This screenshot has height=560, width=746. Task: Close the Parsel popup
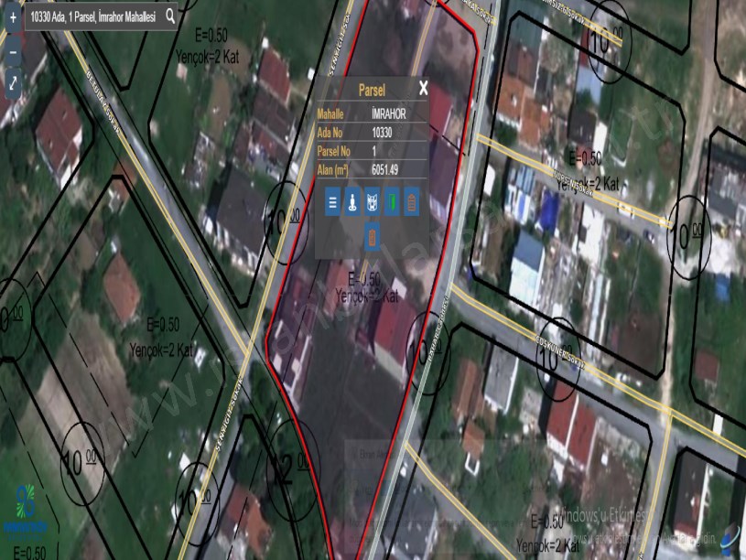(422, 89)
